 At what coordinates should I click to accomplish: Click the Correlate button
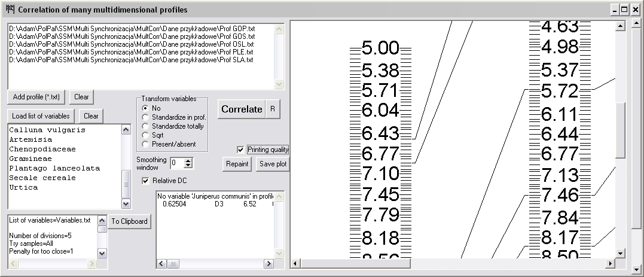(x=242, y=109)
